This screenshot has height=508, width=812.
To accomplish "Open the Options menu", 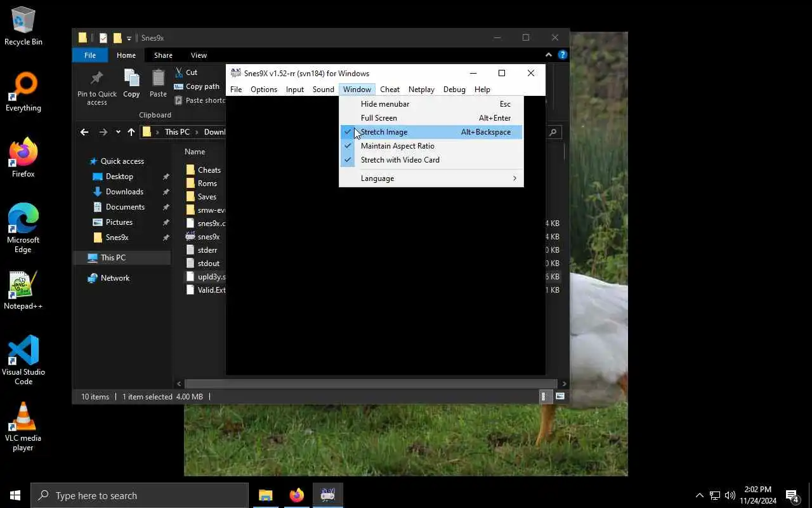I will 264,90.
